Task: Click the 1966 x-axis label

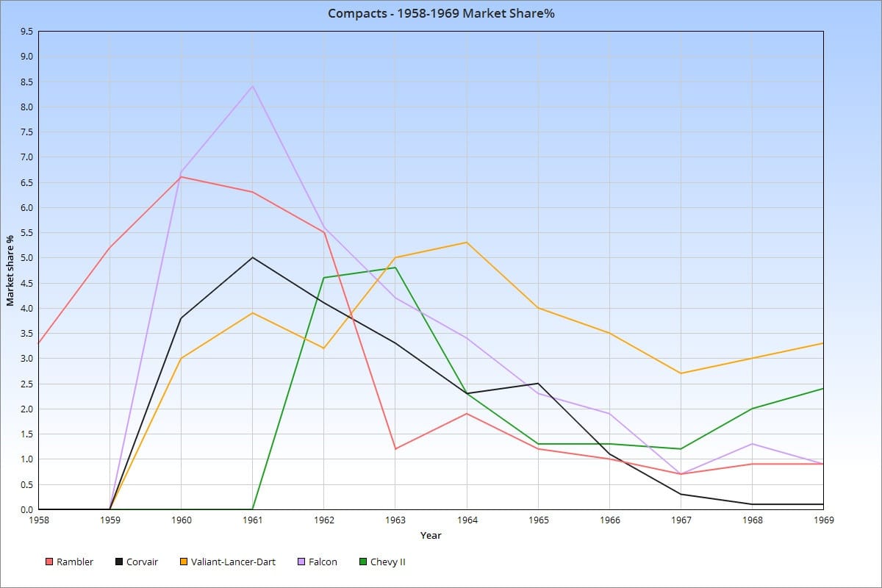Action: [x=609, y=520]
